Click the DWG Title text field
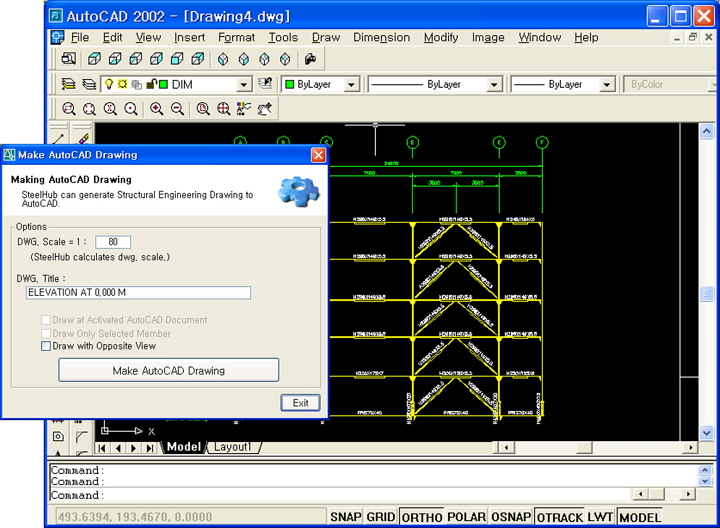This screenshot has width=720, height=528. point(139,293)
